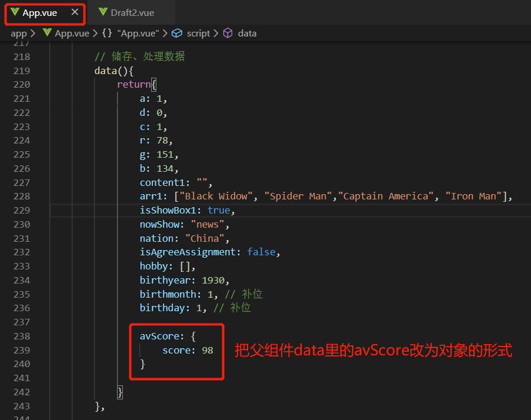Expand chevron after "App.vue" object breadcrumb
531x420 pixels.
tap(165, 33)
